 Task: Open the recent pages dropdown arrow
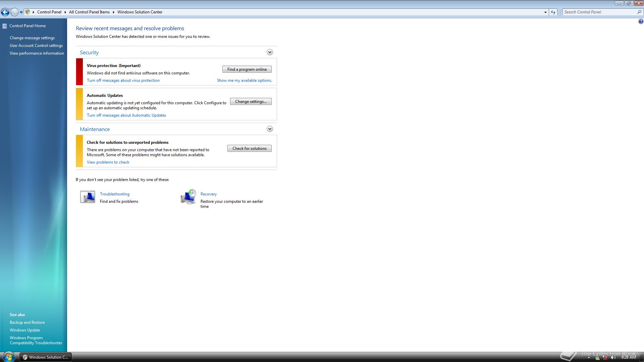21,12
